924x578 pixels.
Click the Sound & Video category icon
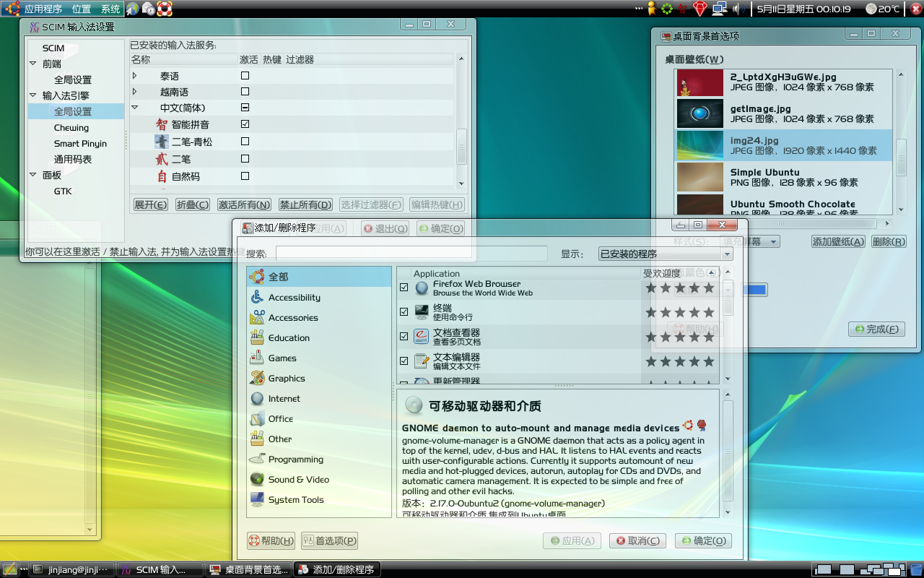click(x=257, y=479)
